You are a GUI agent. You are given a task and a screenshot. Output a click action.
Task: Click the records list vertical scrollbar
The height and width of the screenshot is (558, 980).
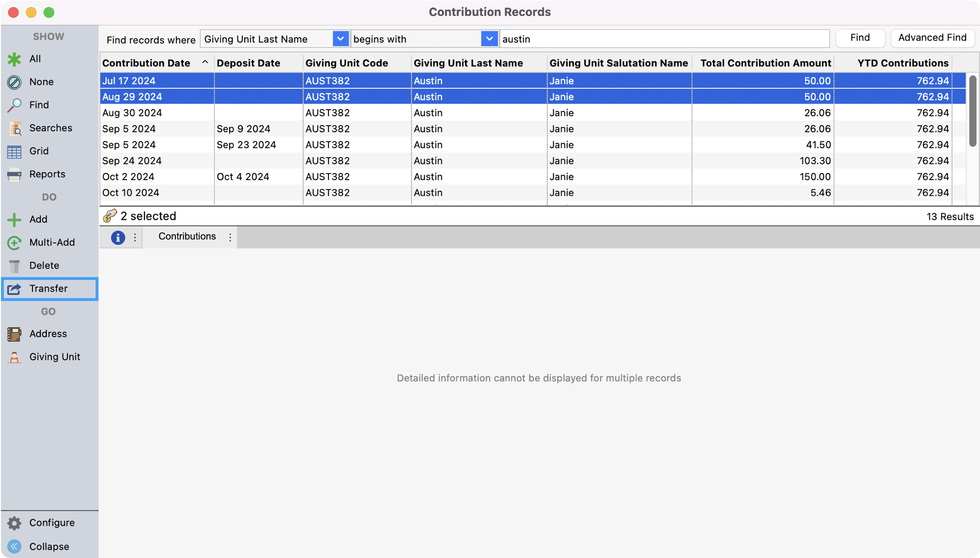point(972,111)
